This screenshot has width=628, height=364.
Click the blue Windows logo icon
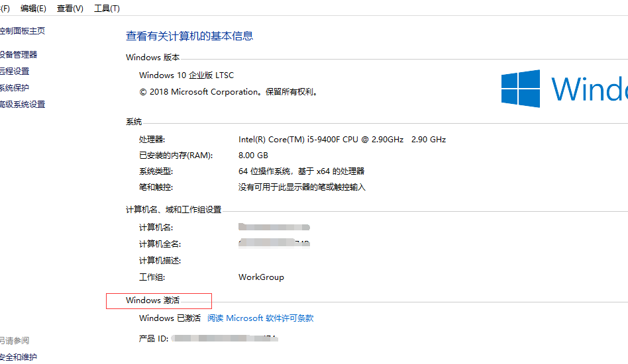coord(520,89)
